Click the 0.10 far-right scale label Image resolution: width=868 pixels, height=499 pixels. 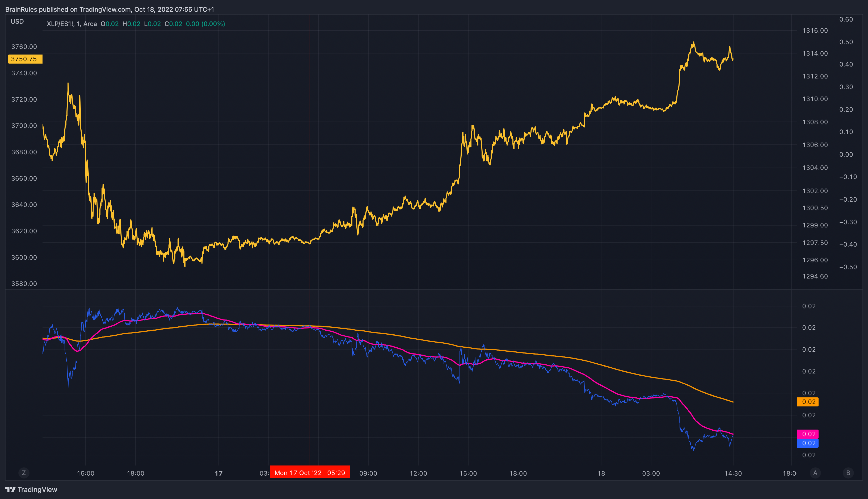click(x=846, y=132)
